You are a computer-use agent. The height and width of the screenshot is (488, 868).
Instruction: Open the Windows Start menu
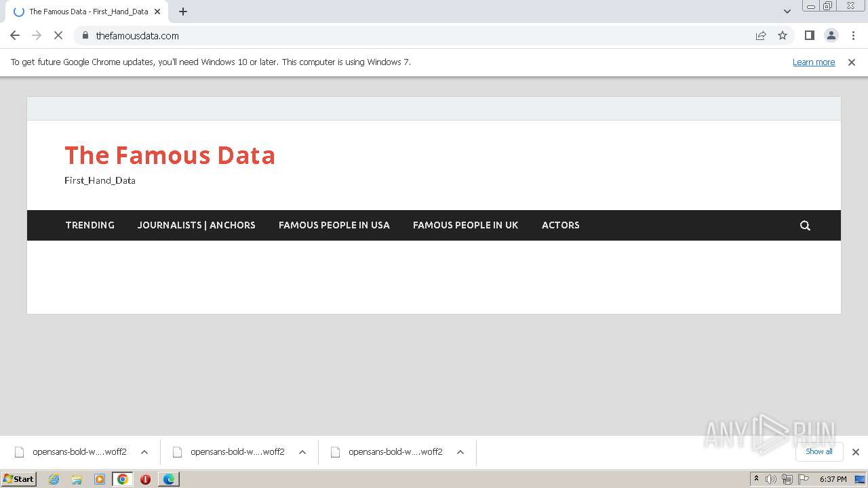click(19, 479)
